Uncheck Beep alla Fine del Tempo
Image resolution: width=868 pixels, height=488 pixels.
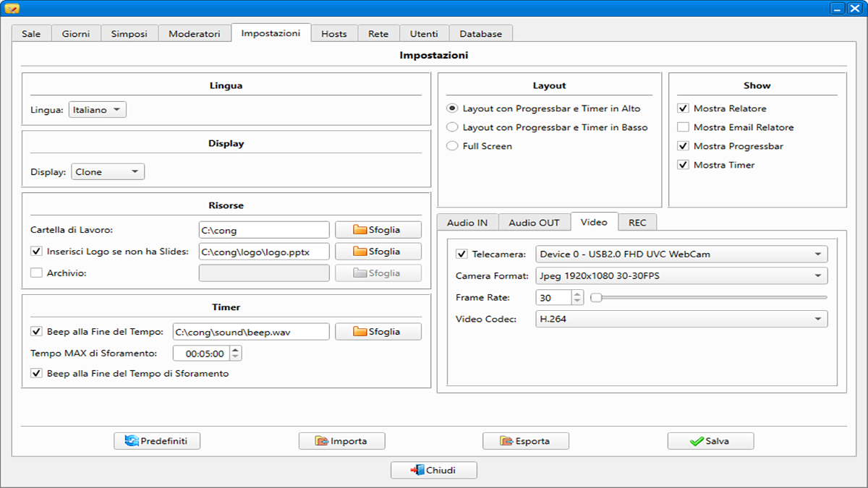pos(36,332)
